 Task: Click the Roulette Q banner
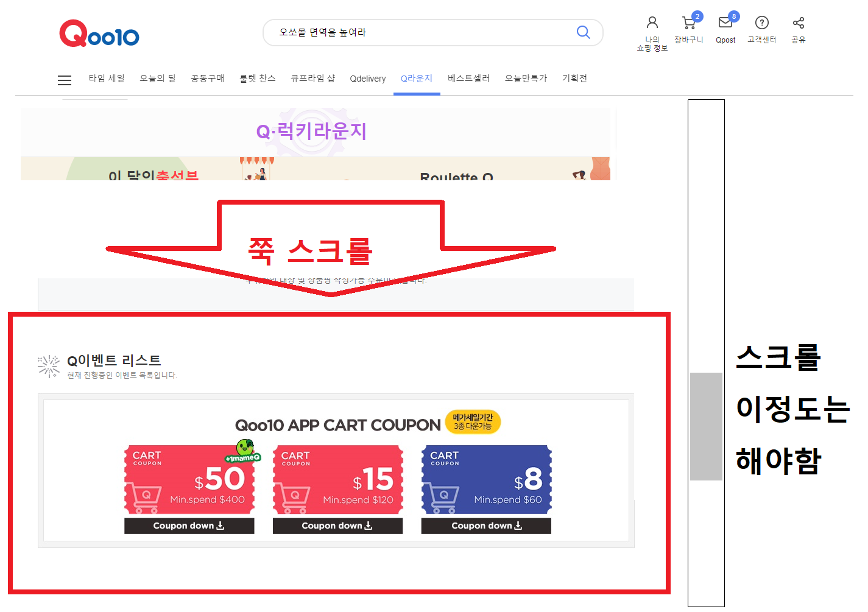click(x=456, y=175)
